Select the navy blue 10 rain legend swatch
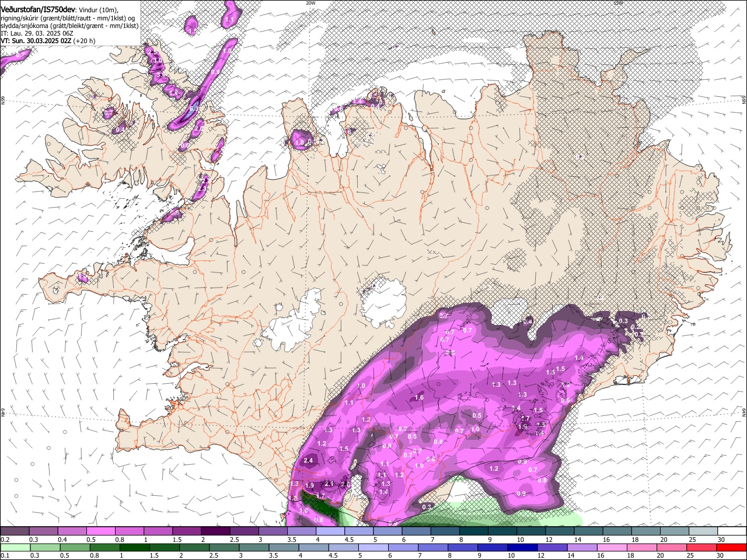The image size is (747, 560). tap(522, 547)
